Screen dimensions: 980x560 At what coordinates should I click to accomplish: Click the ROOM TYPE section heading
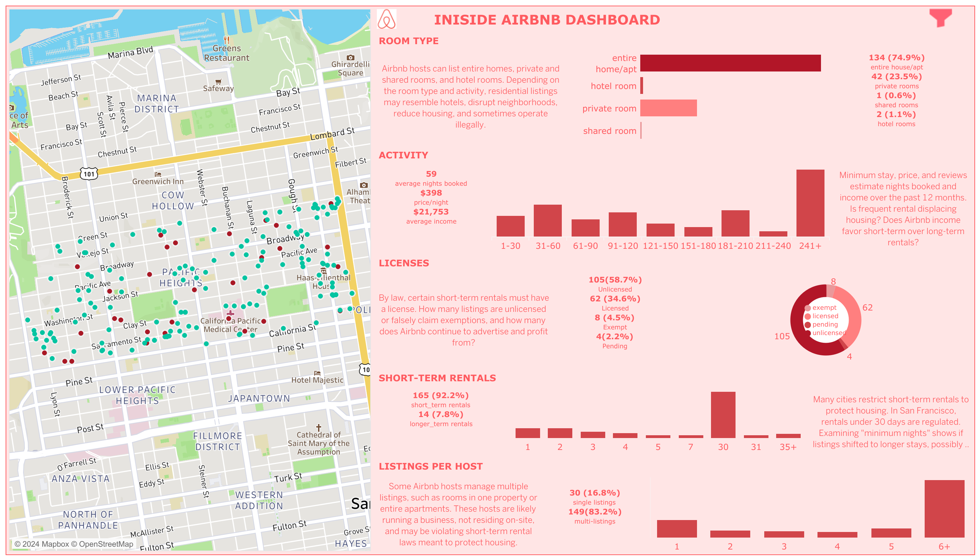408,41
